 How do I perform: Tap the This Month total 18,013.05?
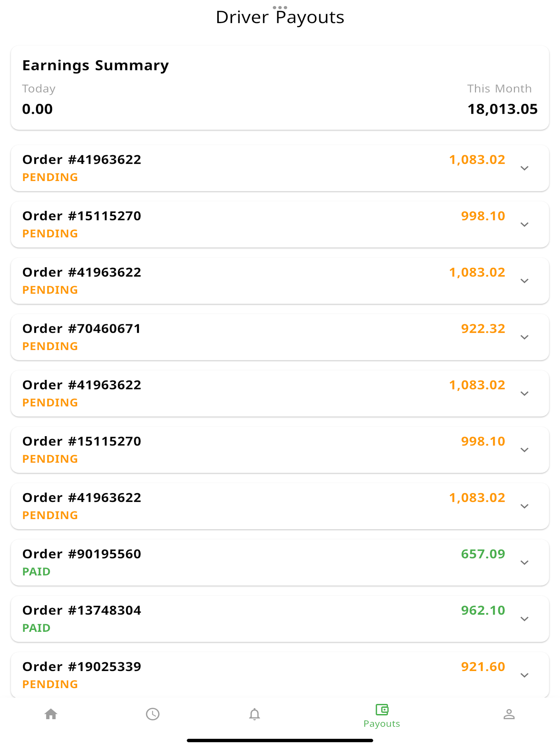[x=502, y=109]
